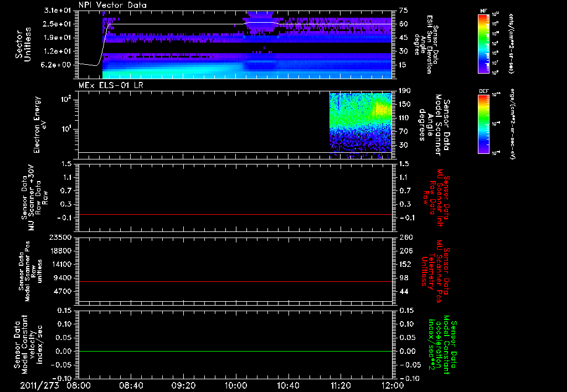
Task: Click the '12:00' time axis label
Action: 393,385
